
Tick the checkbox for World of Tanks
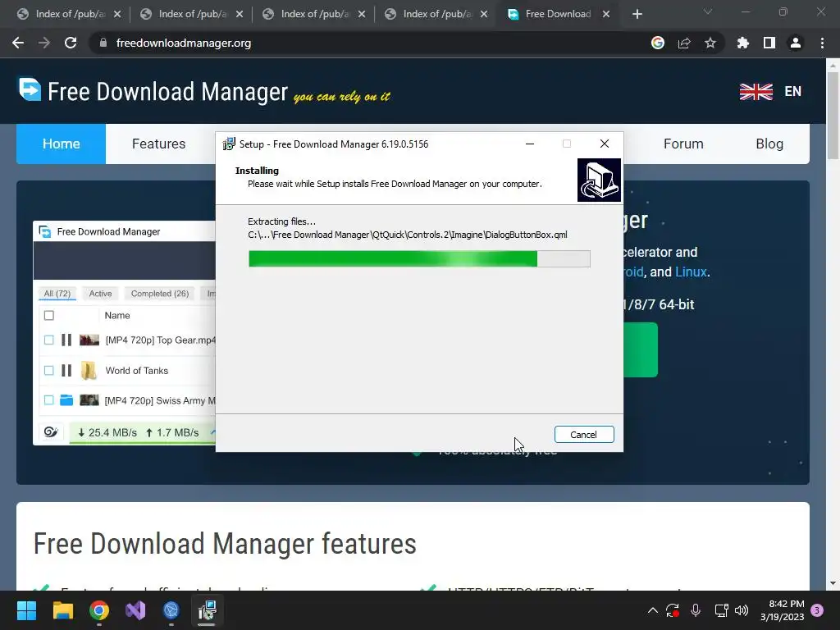48,370
